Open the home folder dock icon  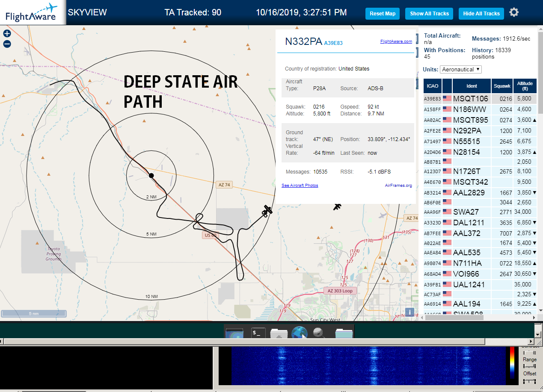point(279,333)
